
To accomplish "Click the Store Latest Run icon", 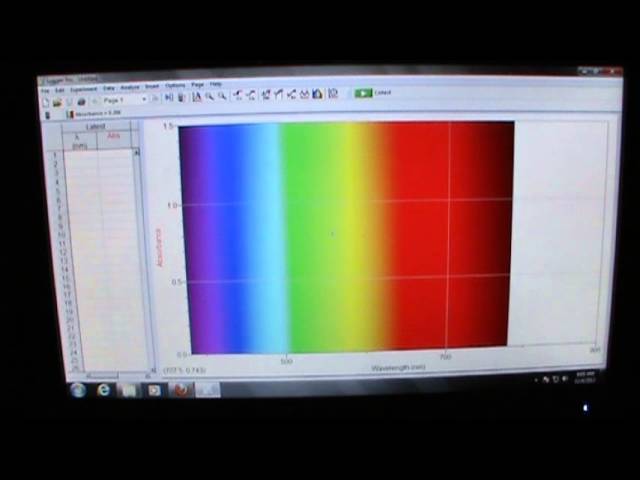I will [x=182, y=97].
